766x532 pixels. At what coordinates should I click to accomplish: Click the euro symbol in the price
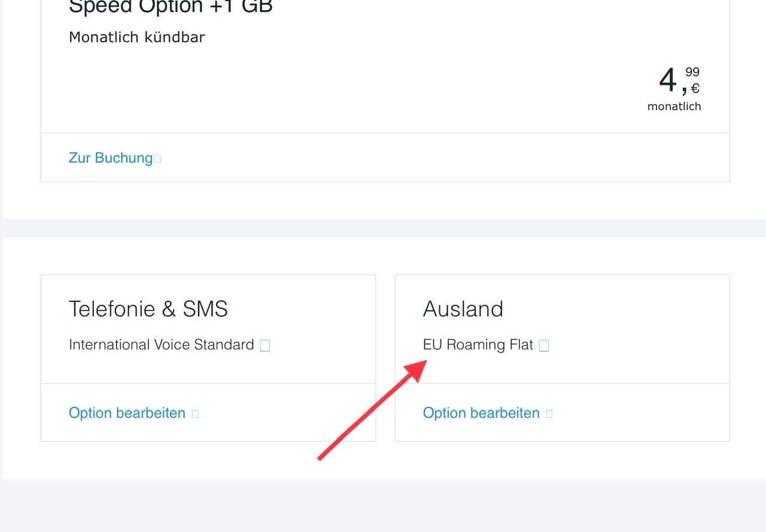point(695,89)
